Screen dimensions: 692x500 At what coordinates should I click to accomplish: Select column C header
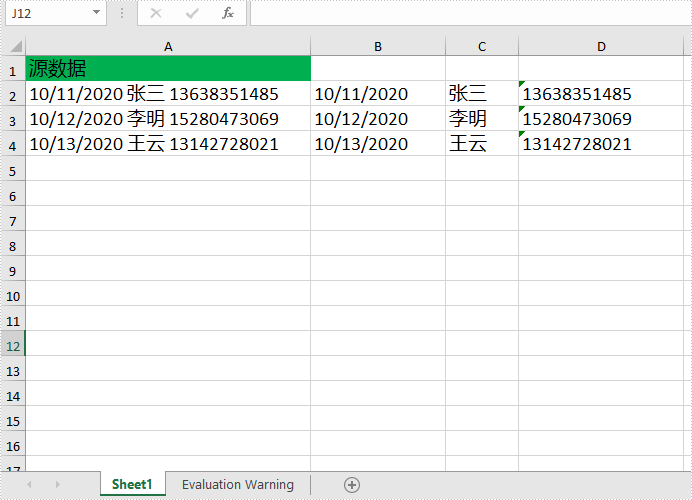(482, 46)
